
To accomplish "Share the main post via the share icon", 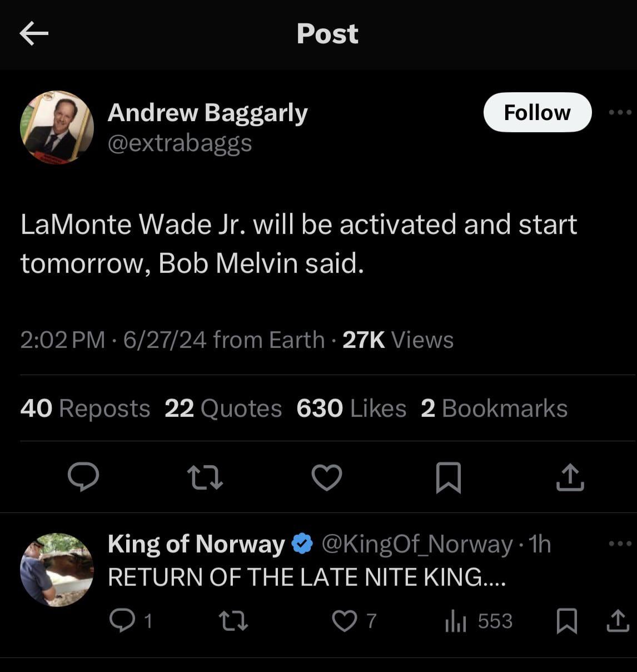I will pyautogui.click(x=570, y=477).
